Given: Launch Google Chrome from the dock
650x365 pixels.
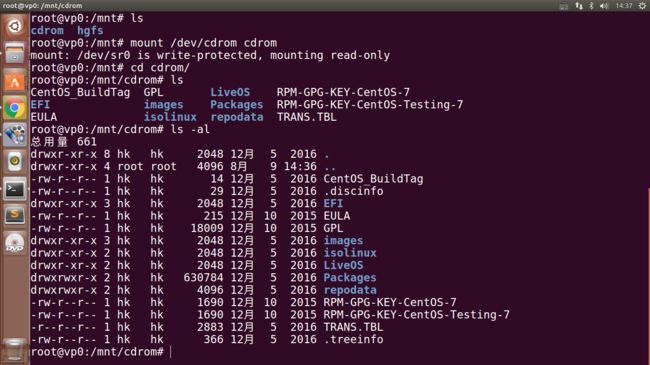Looking at the screenshot, I should point(15,108).
